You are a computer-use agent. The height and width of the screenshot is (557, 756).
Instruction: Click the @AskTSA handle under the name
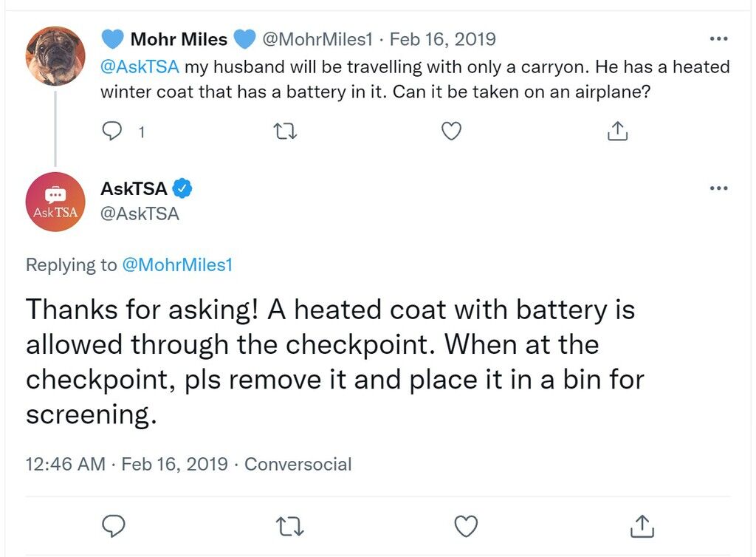pyautogui.click(x=140, y=213)
